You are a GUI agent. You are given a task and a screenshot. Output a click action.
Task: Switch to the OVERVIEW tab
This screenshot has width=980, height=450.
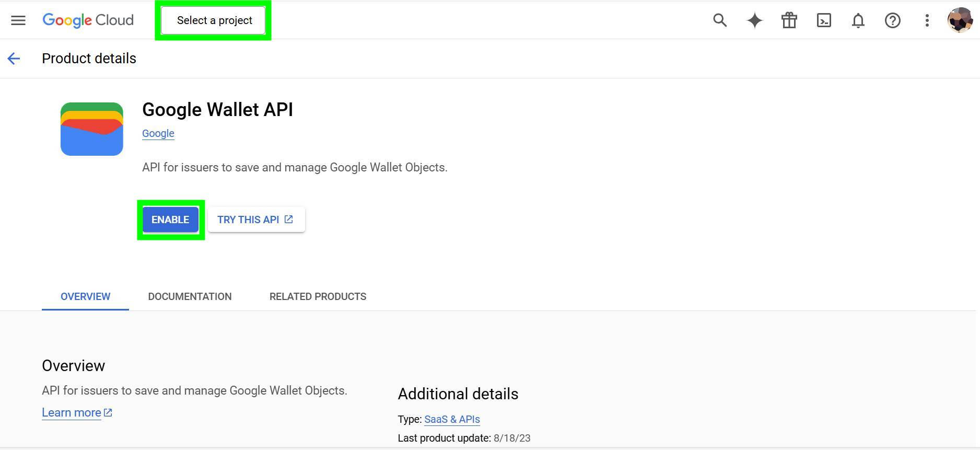(x=86, y=296)
